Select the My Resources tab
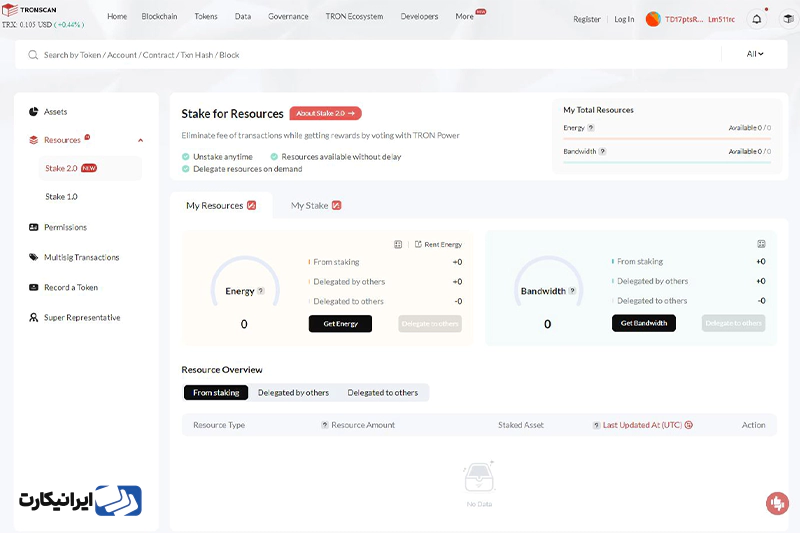800x533 pixels. [x=221, y=206]
